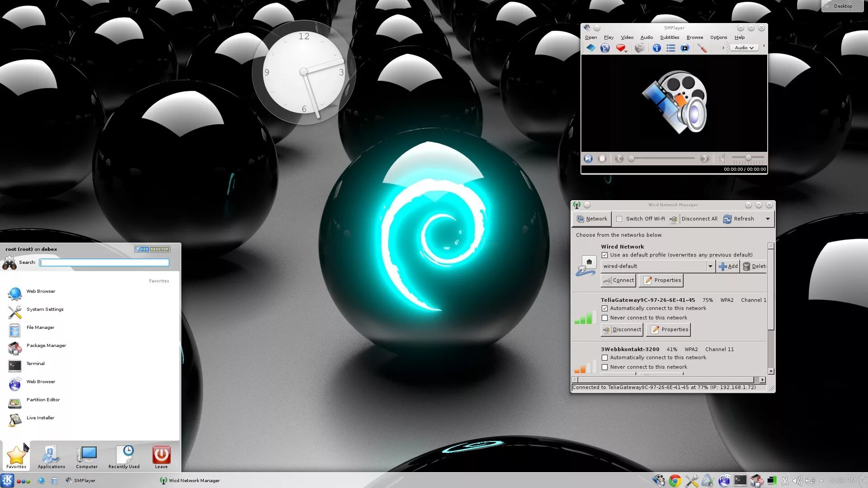Toggle the Switch Off Wi-Fi checkbox
868x488 pixels.
click(619, 219)
